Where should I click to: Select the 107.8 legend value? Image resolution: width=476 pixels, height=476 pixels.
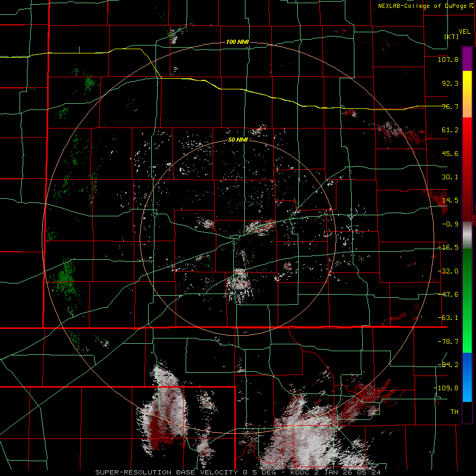[448, 59]
